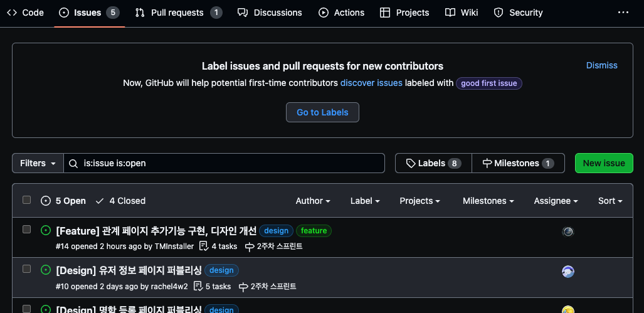Open 2주차 스프린트 milestone on issue #14
Image resolution: width=644 pixels, height=313 pixels.
[x=274, y=247]
